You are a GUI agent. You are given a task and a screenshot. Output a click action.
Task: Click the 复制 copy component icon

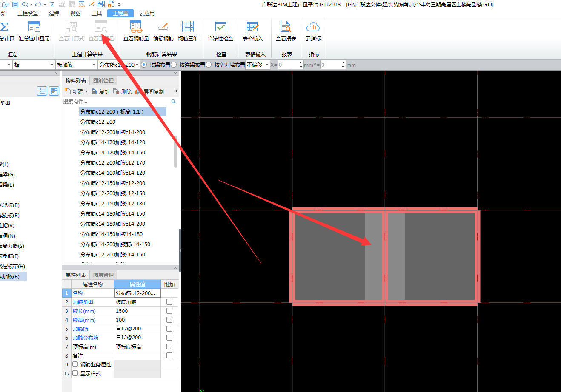[94, 91]
